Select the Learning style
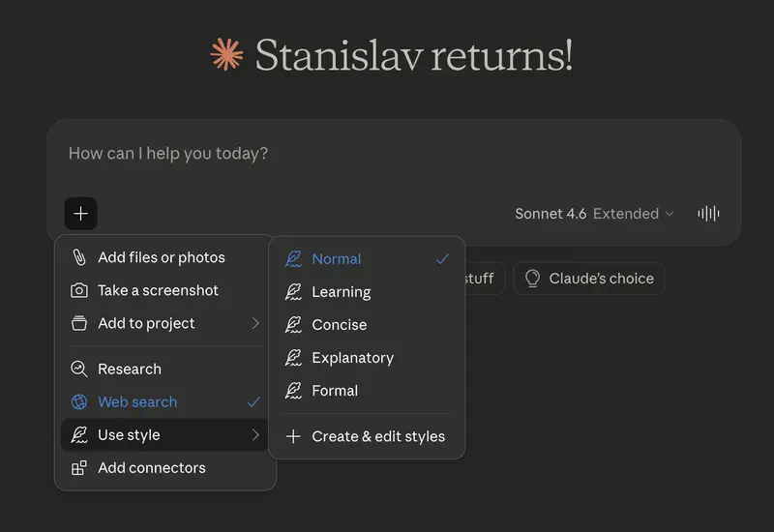Viewport: 774px width, 532px height. (342, 292)
